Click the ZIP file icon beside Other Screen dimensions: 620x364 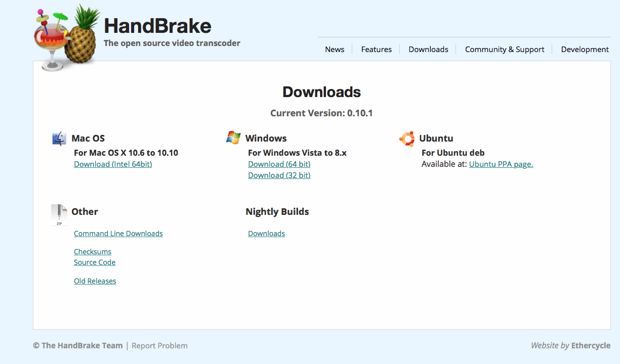point(59,214)
